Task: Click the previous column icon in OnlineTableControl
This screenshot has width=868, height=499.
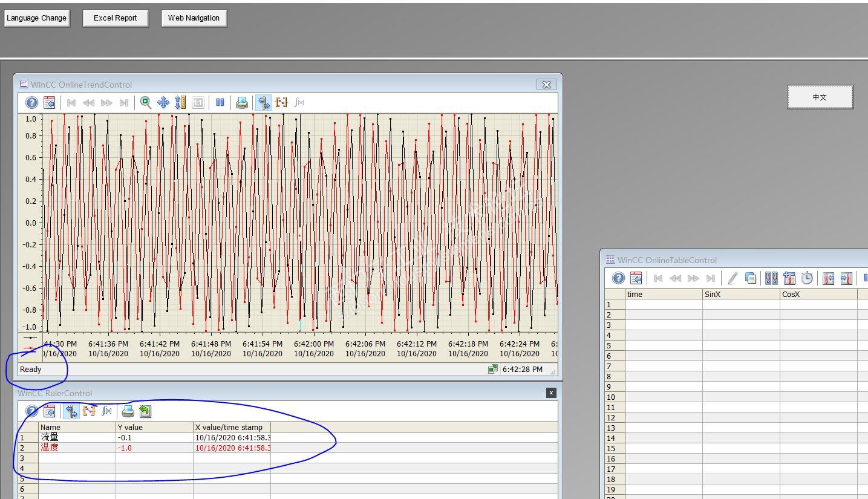Action: [829, 278]
